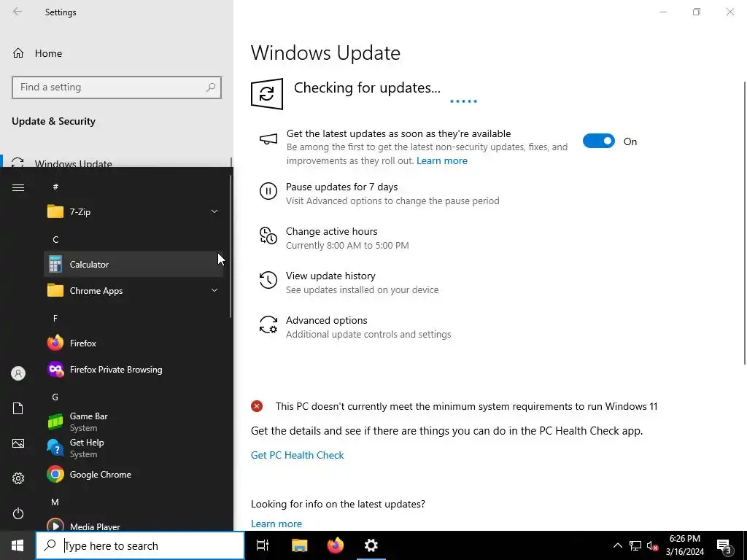Image resolution: width=747 pixels, height=560 pixels.
Task: Toggle off Get the latest updates switch
Action: pos(599,141)
